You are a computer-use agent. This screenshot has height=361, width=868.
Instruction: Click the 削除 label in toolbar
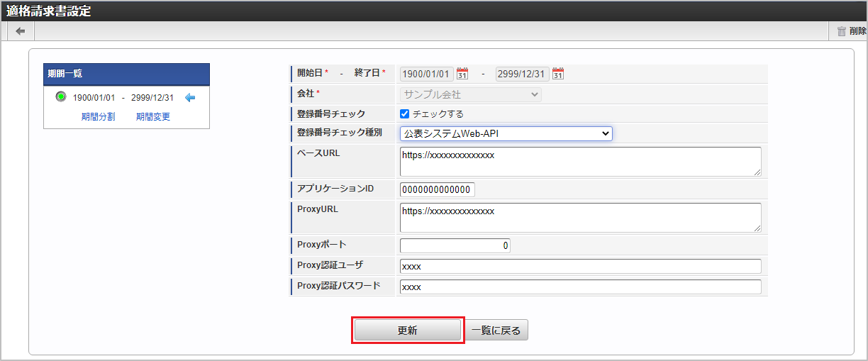pos(857,31)
